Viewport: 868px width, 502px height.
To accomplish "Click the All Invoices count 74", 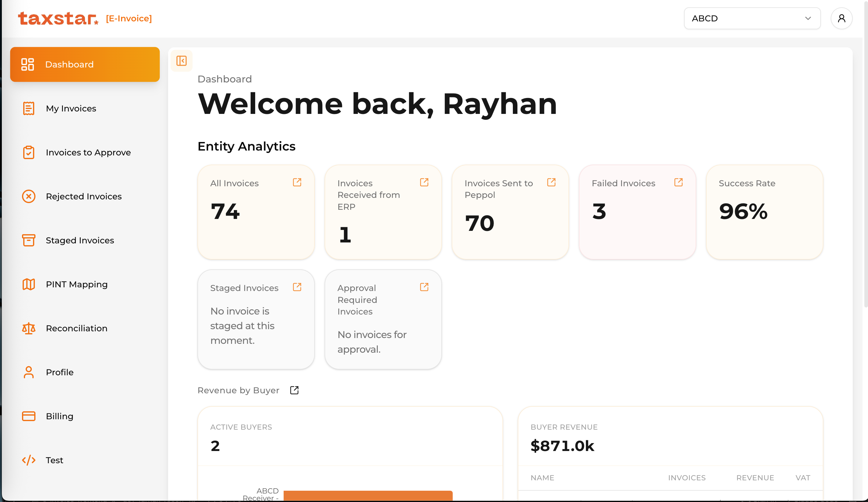I will tap(225, 211).
